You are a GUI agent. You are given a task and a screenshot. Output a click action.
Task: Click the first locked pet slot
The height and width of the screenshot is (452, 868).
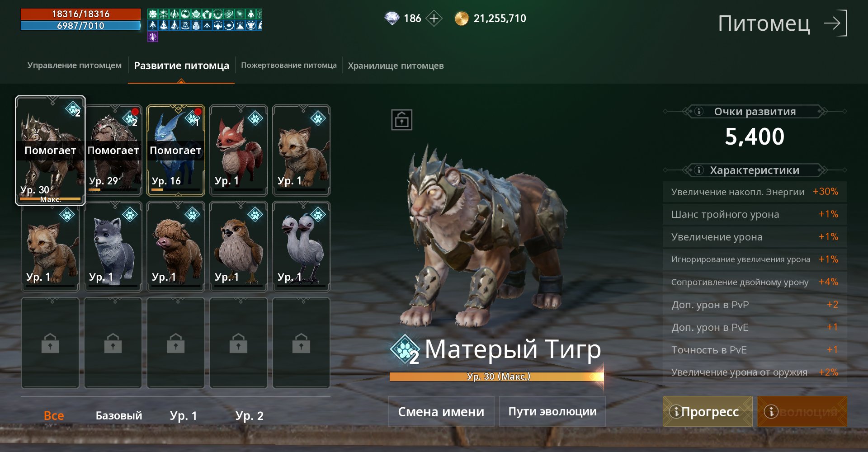(x=50, y=343)
